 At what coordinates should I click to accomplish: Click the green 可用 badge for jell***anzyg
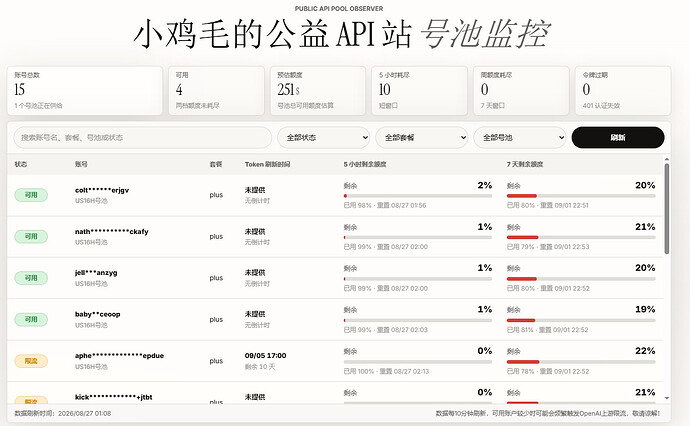click(31, 278)
